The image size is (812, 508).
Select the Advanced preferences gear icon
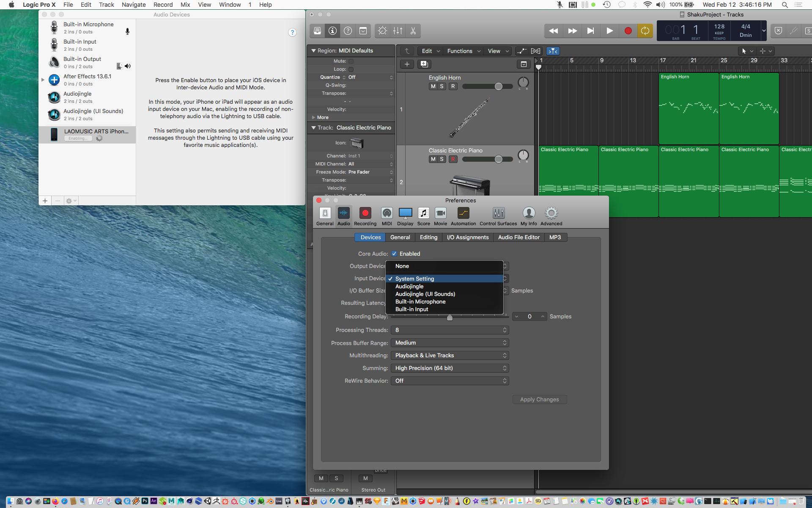[x=551, y=216]
